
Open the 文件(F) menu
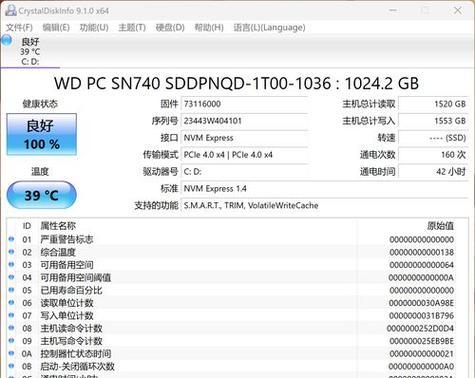coord(19,27)
